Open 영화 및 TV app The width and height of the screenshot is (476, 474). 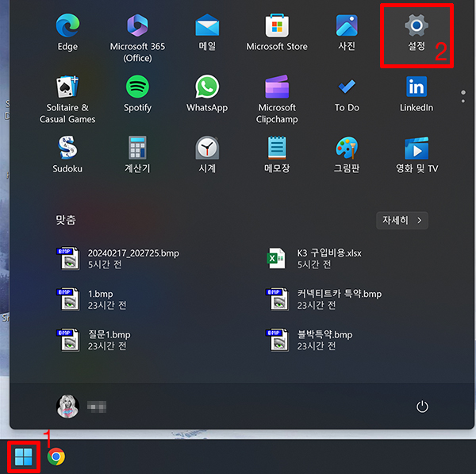click(416, 155)
